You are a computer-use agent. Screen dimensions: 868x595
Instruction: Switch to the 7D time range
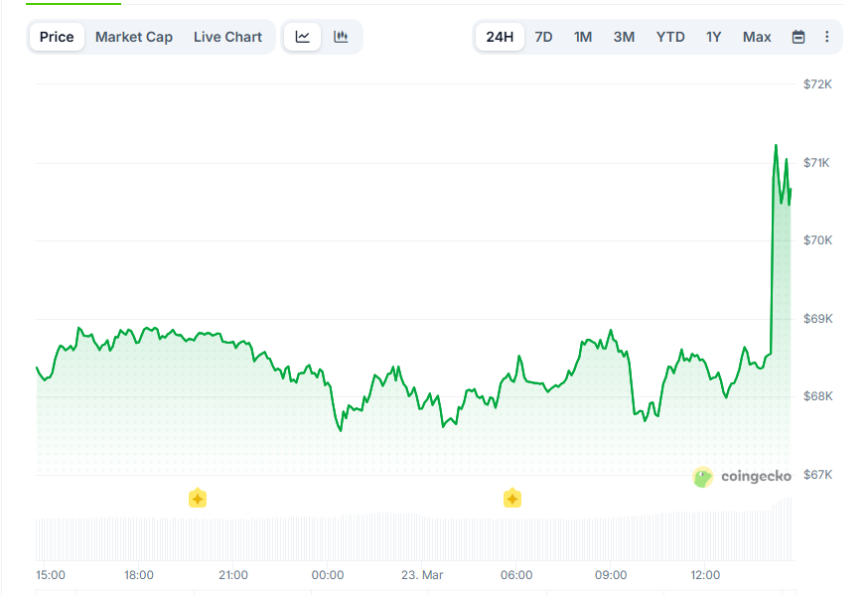tap(543, 36)
